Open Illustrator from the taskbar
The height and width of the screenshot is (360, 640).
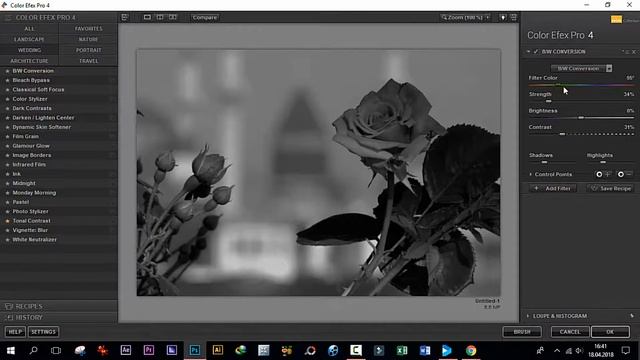click(218, 350)
